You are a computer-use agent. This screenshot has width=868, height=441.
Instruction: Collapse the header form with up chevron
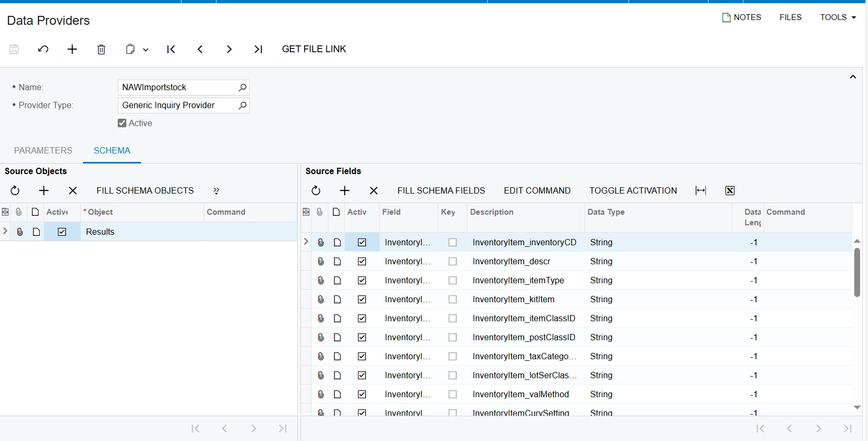[853, 77]
